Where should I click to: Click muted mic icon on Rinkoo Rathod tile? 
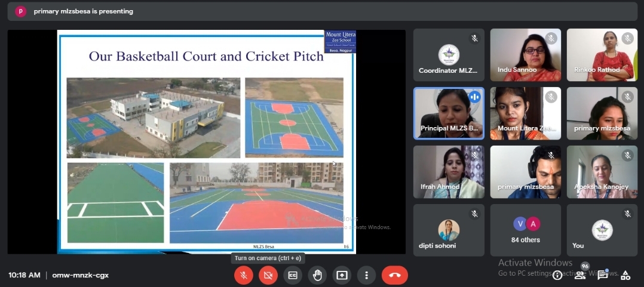point(627,39)
